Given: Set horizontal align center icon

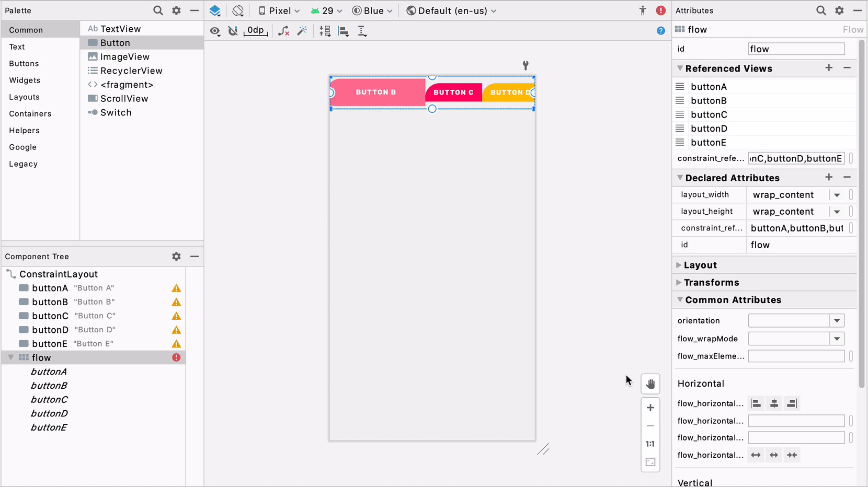Looking at the screenshot, I should pos(774,403).
